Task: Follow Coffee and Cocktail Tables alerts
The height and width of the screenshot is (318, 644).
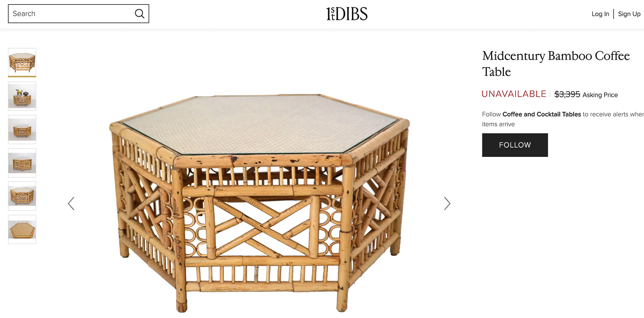Action: tap(515, 145)
